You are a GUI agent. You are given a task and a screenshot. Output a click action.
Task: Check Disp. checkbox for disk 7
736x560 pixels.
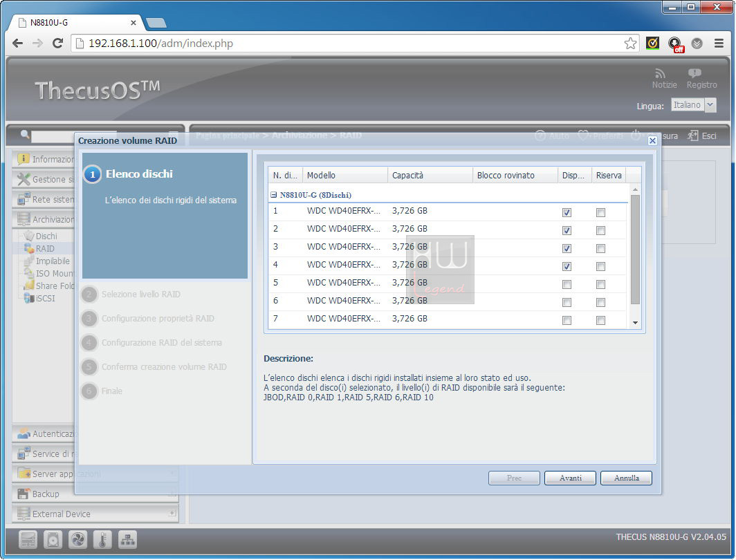point(567,320)
